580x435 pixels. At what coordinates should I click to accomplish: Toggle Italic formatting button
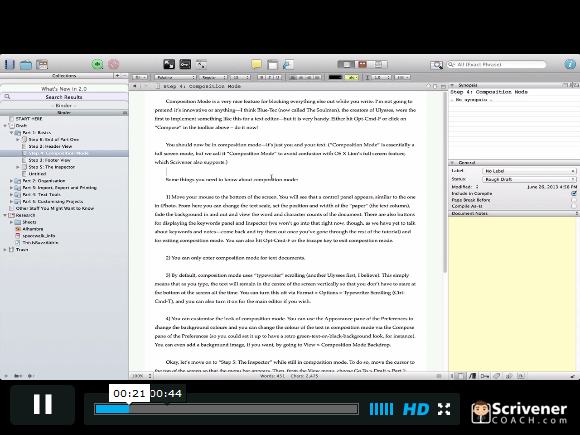click(270, 77)
